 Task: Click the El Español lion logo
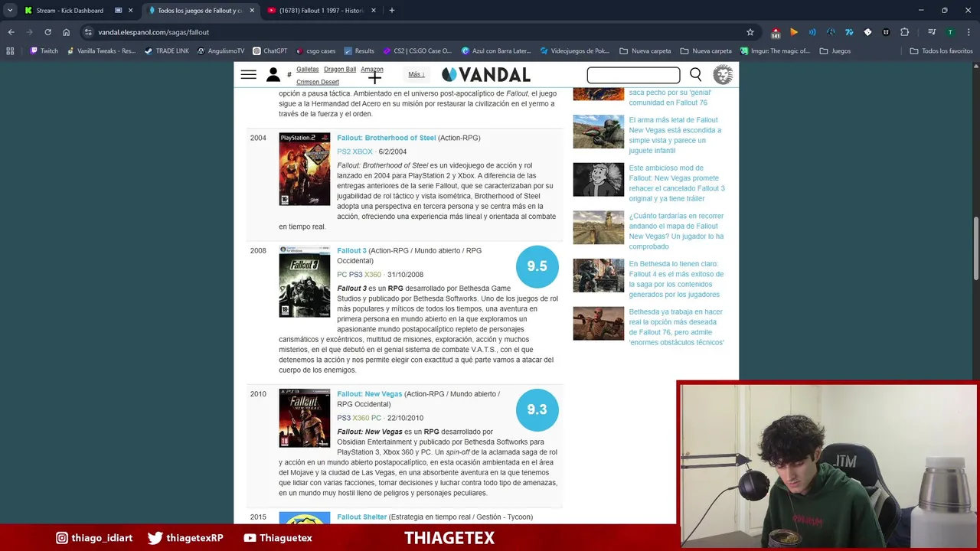pyautogui.click(x=723, y=74)
